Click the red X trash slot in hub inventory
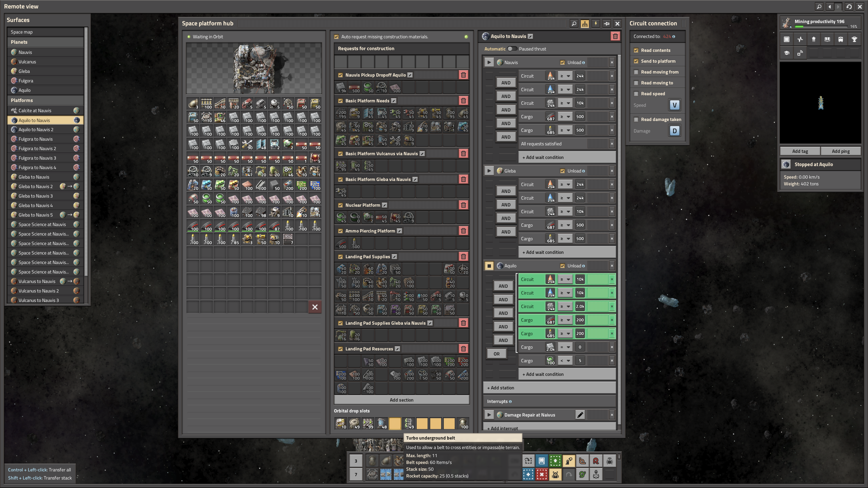The width and height of the screenshot is (868, 488). (x=315, y=307)
